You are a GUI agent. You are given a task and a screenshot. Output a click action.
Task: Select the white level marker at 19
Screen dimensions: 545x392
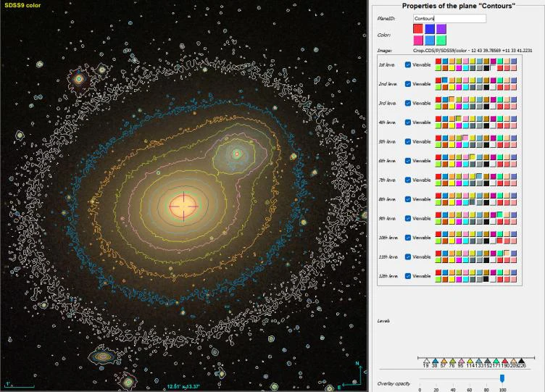pyautogui.click(x=426, y=362)
